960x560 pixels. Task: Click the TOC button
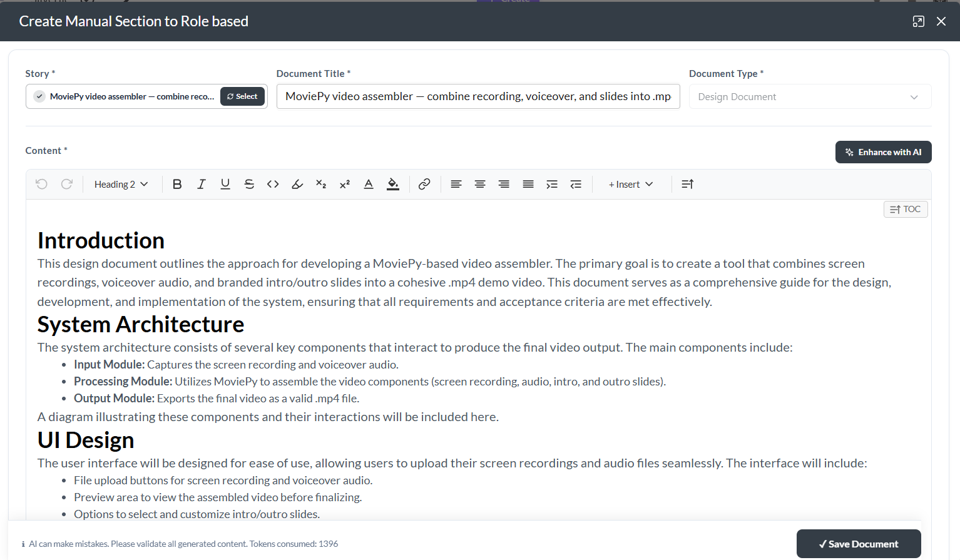point(906,209)
